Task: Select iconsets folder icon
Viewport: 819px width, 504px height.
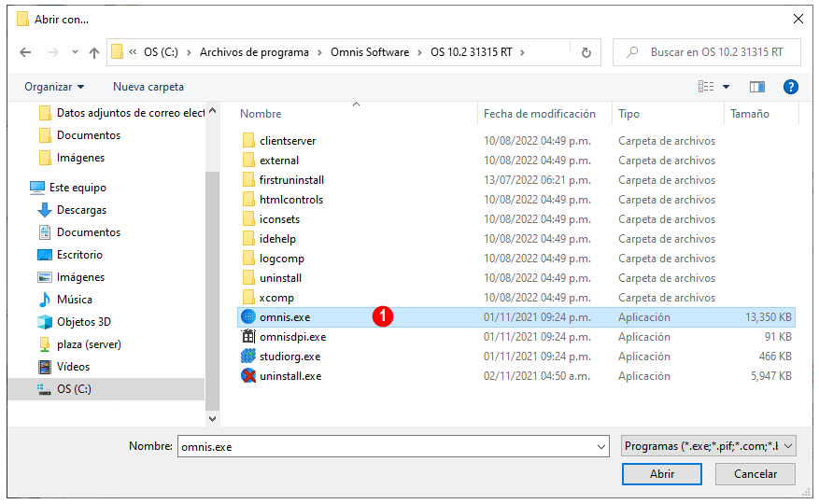Action: 248,219
